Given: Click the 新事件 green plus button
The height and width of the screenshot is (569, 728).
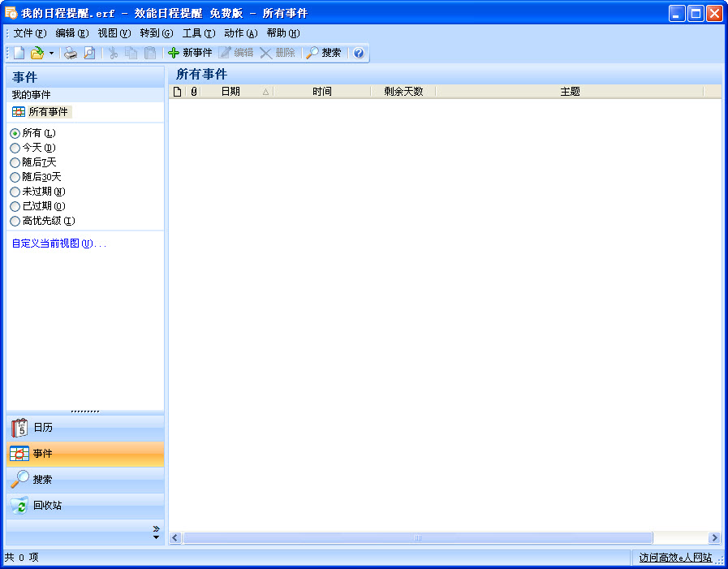Looking at the screenshot, I should (x=190, y=53).
